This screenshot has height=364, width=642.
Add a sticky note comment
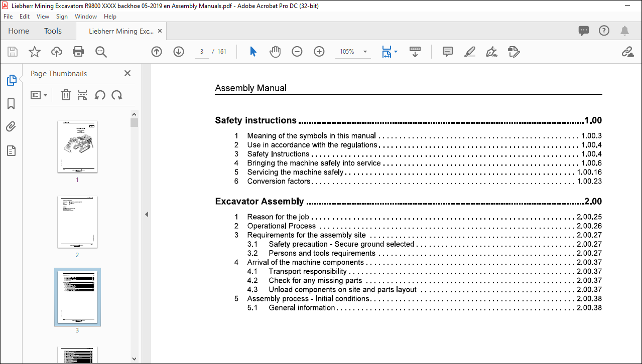pyautogui.click(x=448, y=52)
